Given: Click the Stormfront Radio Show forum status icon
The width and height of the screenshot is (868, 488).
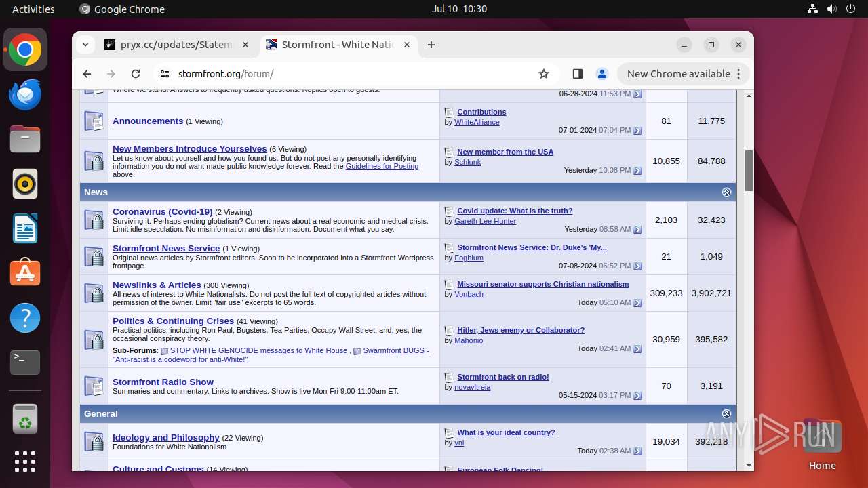Looking at the screenshot, I should tap(94, 386).
